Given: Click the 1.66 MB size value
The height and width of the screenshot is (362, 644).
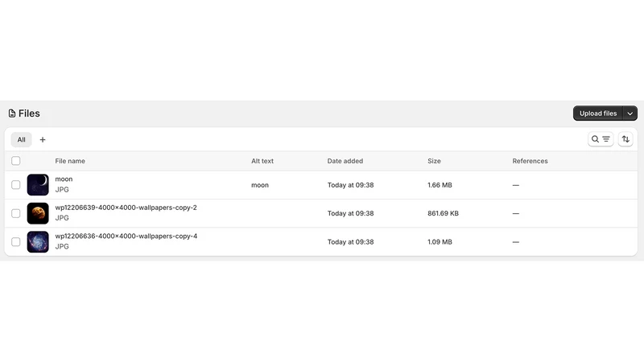Looking at the screenshot, I should point(440,185).
